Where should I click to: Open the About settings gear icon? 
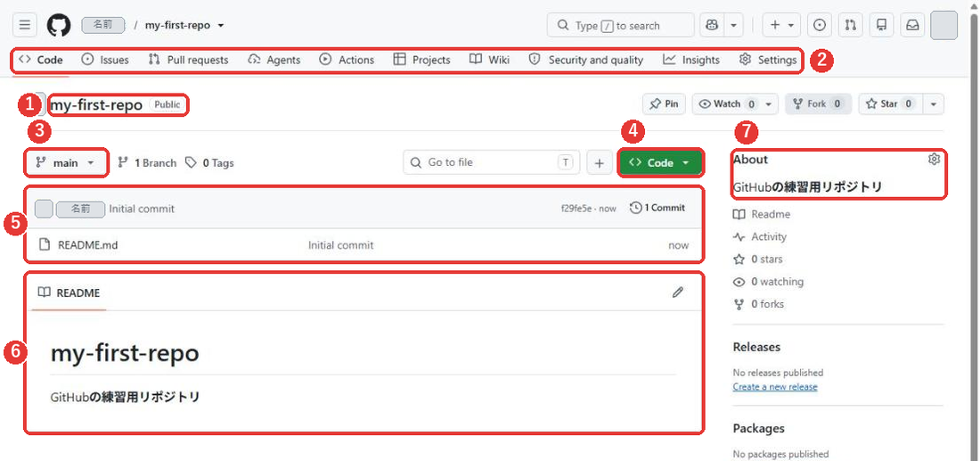coord(934,159)
